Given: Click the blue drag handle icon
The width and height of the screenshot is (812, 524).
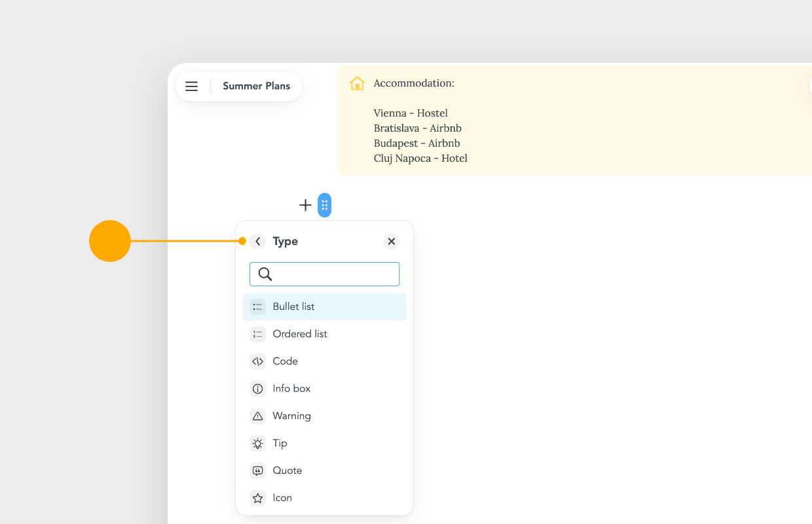Looking at the screenshot, I should pyautogui.click(x=324, y=205).
